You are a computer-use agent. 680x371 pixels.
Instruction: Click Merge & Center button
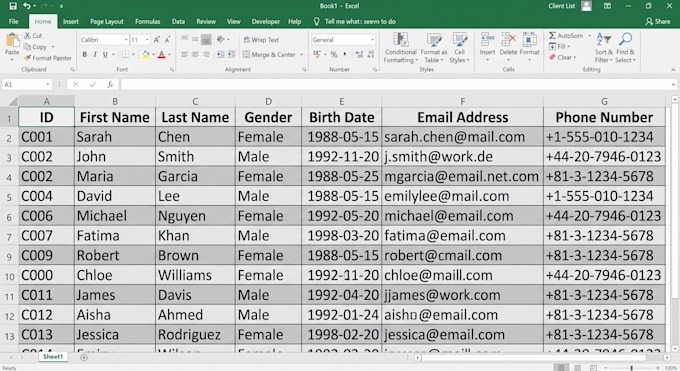click(x=269, y=55)
